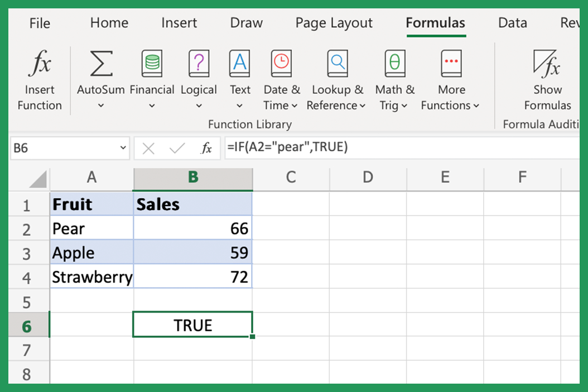Open the Text functions category
The width and height of the screenshot is (588, 392).
(x=239, y=64)
